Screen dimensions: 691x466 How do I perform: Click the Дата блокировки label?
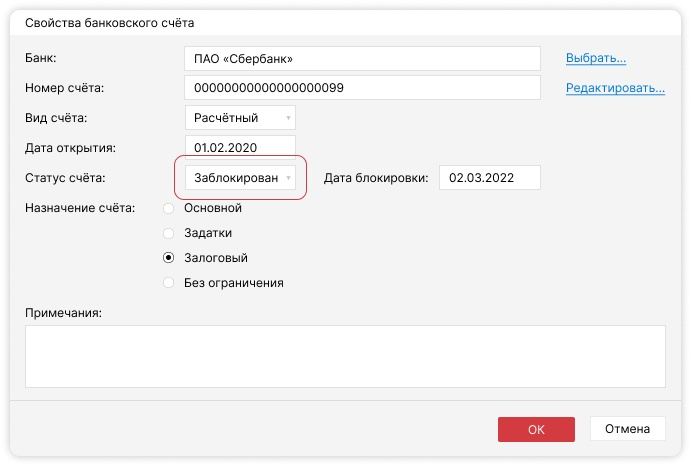coord(376,178)
